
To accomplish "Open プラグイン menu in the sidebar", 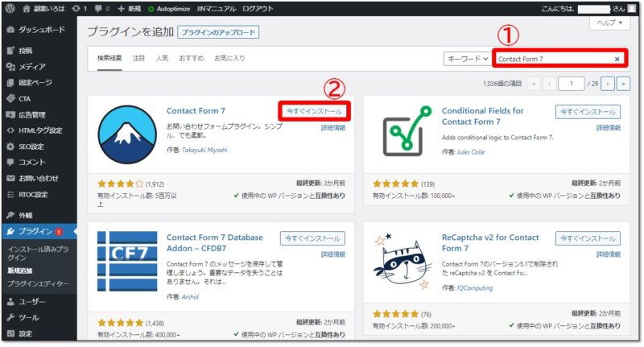I will (39, 232).
